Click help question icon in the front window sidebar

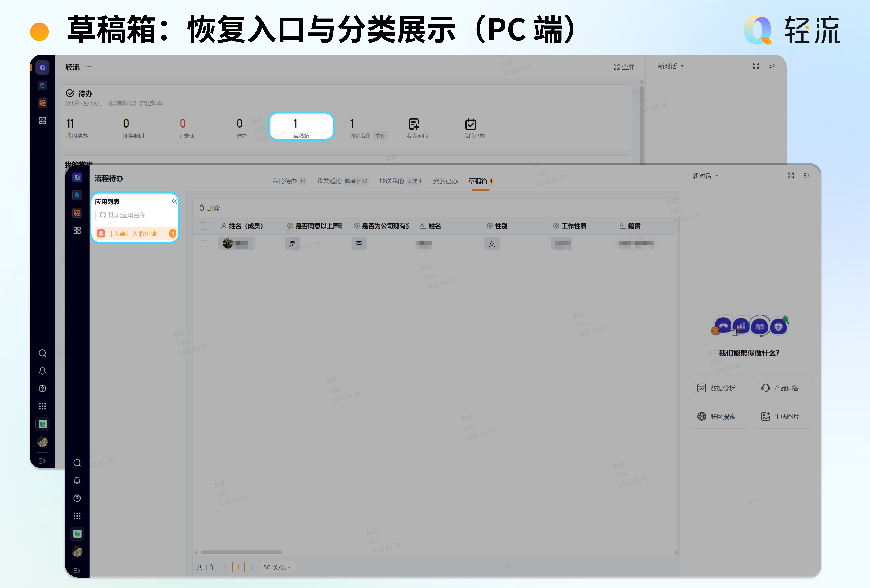pyautogui.click(x=77, y=498)
